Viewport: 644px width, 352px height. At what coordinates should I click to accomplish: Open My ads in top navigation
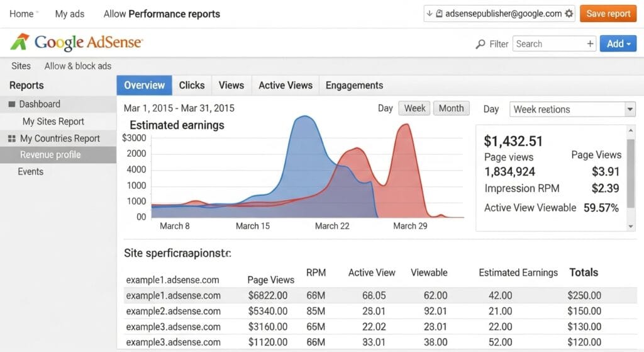click(x=70, y=14)
